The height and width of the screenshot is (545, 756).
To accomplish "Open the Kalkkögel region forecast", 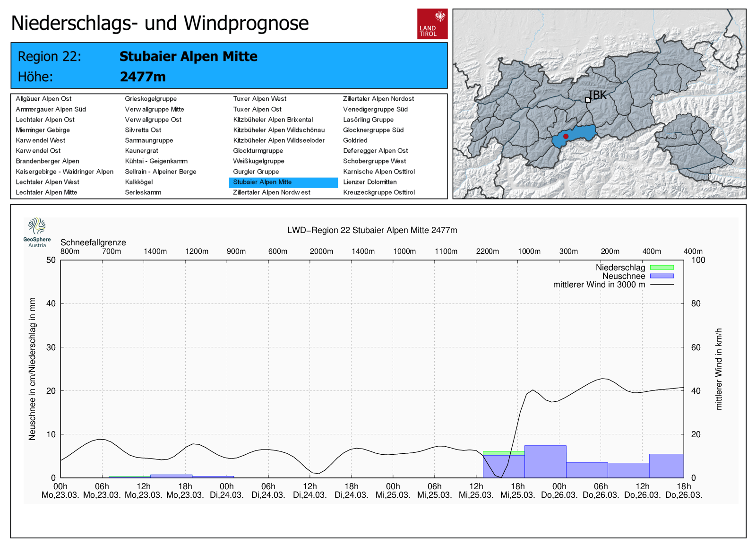I will [139, 182].
